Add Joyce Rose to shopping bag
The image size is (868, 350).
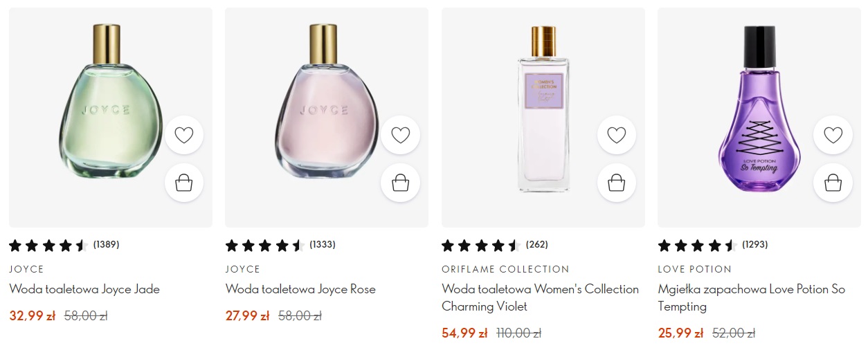point(401,183)
